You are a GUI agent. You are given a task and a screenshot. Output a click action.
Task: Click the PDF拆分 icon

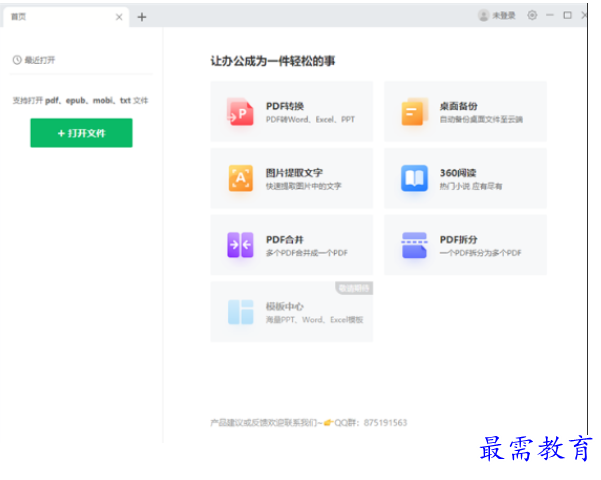(414, 245)
